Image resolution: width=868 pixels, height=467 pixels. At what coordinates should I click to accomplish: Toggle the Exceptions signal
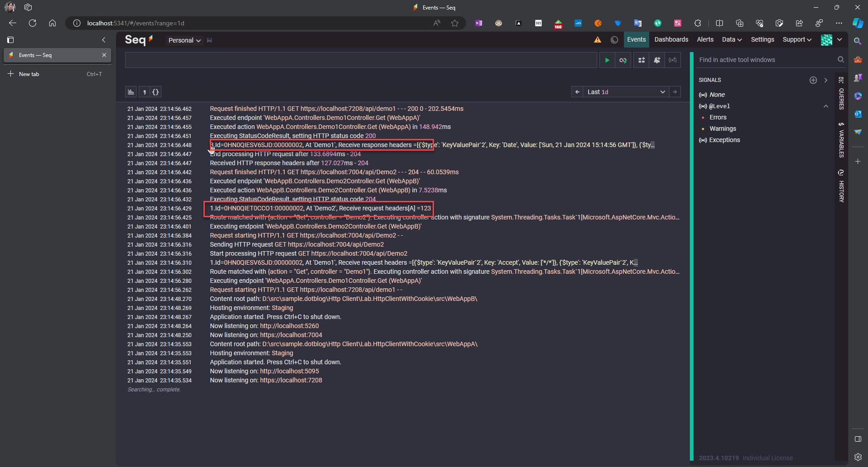point(724,140)
